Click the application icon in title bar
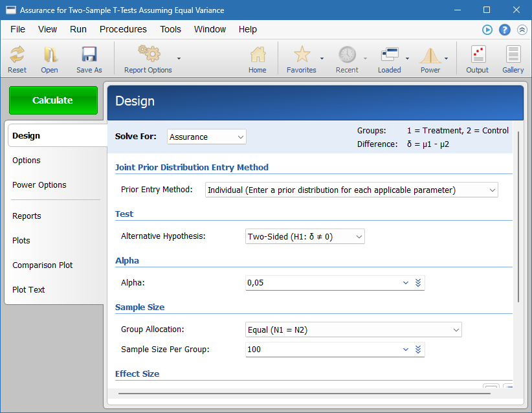Viewport: 532px width, 413px height. [11, 10]
